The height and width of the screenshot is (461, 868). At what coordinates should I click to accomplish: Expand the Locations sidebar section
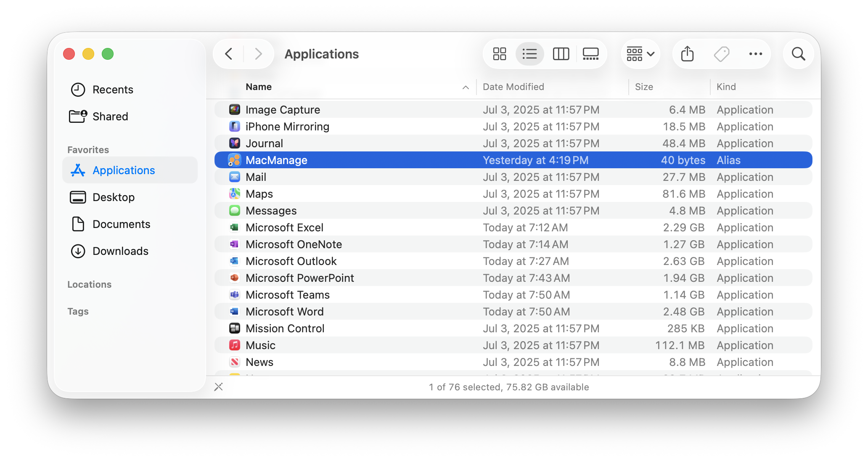coord(89,284)
